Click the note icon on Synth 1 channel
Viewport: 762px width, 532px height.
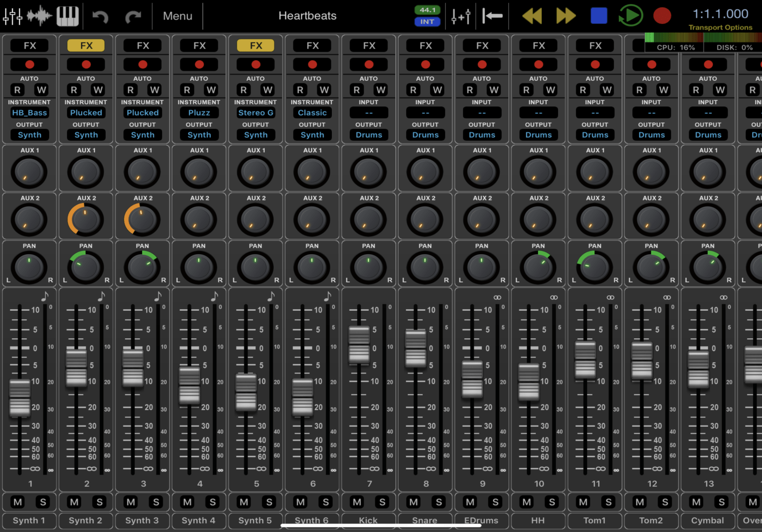click(x=45, y=296)
